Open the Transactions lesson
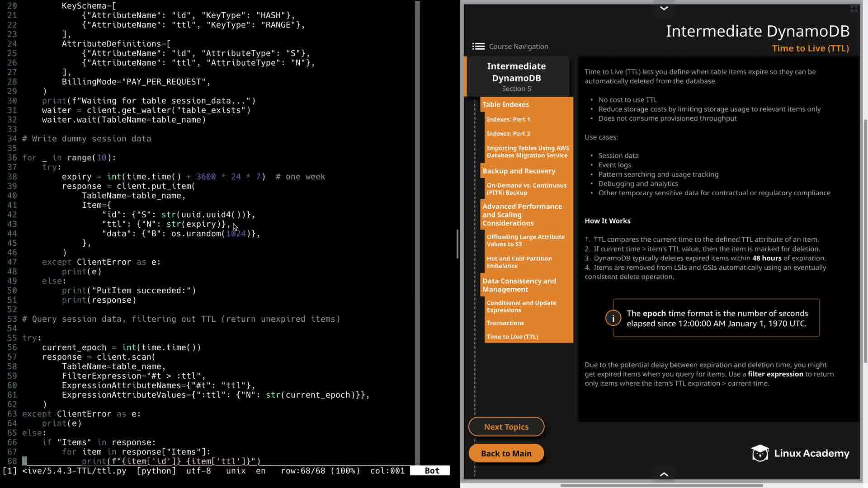Viewport: 868px width, 488px height. pos(505,323)
